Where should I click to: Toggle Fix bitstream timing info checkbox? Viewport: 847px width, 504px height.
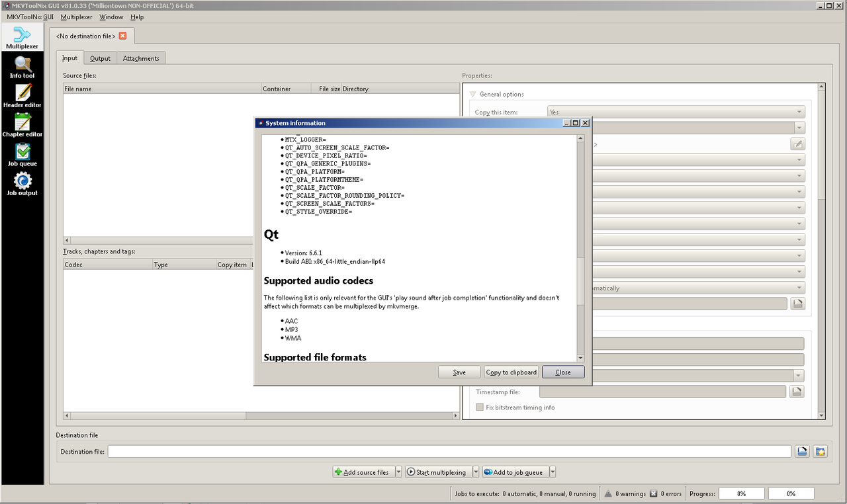[x=480, y=407]
